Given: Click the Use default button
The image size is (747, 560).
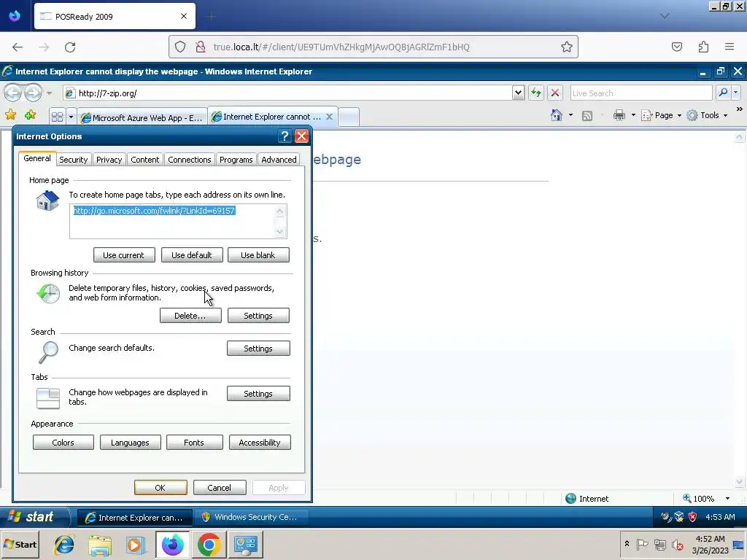Looking at the screenshot, I should pyautogui.click(x=192, y=255).
